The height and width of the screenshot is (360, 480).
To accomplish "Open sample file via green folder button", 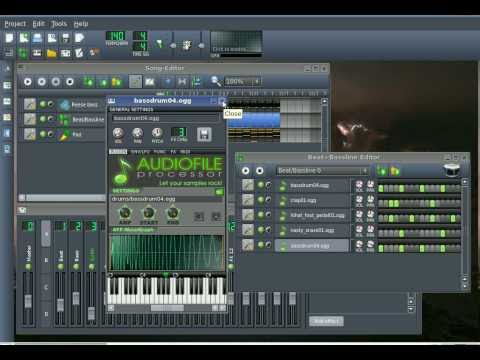I will [219, 192].
